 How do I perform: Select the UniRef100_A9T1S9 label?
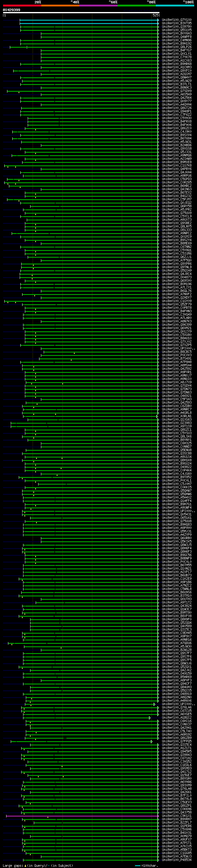(177, 426)
